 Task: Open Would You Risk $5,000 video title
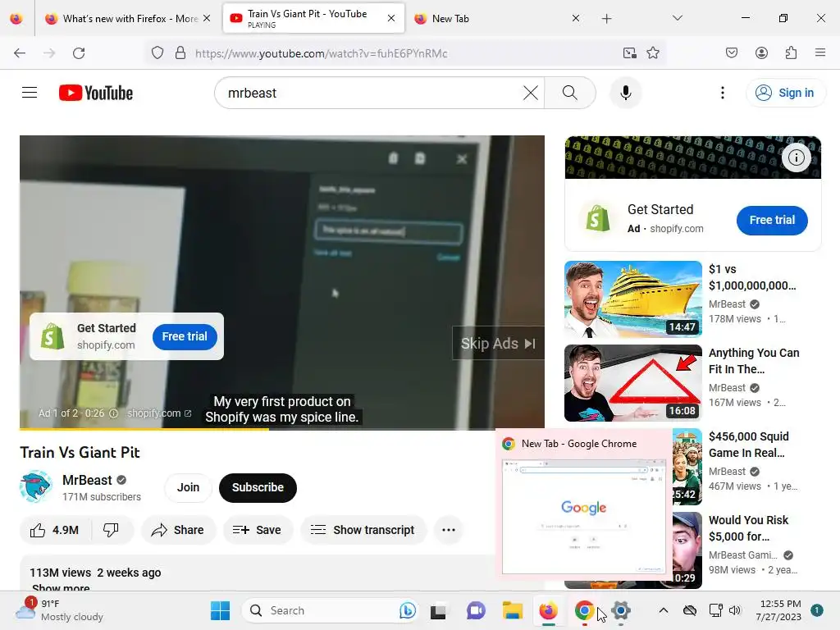click(x=748, y=528)
